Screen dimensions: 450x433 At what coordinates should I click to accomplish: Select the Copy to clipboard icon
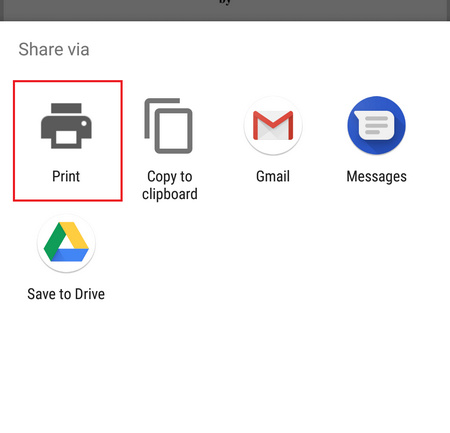pyautogui.click(x=168, y=126)
